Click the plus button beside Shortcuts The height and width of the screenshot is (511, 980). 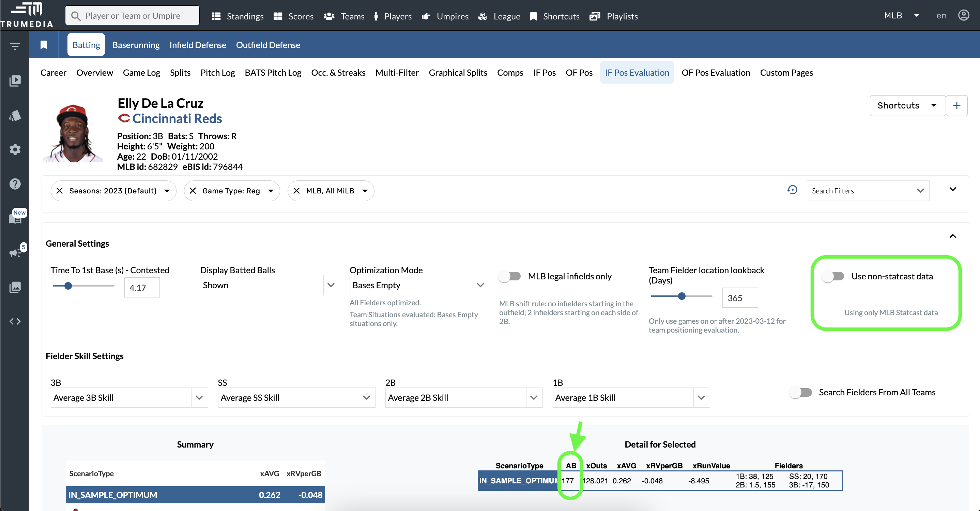click(x=956, y=105)
